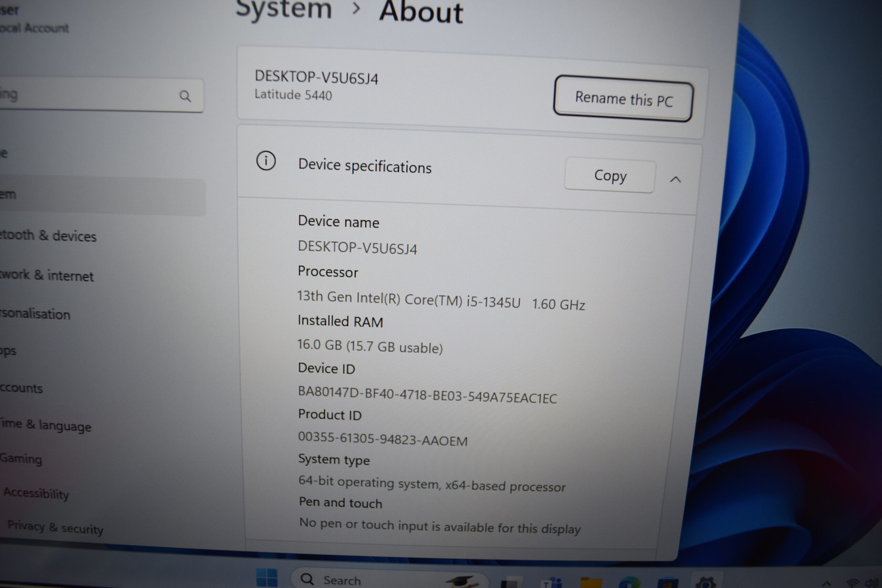
Task: Click the Installed RAM label
Action: (x=340, y=321)
